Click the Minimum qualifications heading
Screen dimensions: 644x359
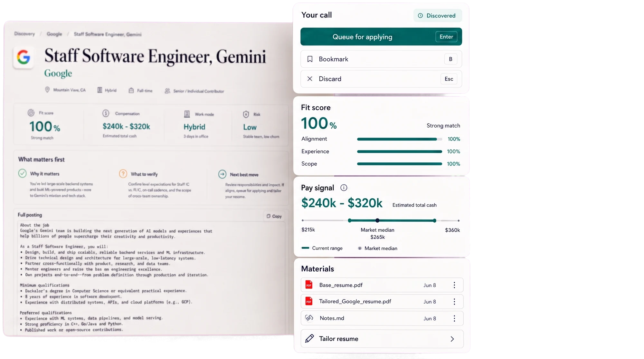pyautogui.click(x=45, y=285)
